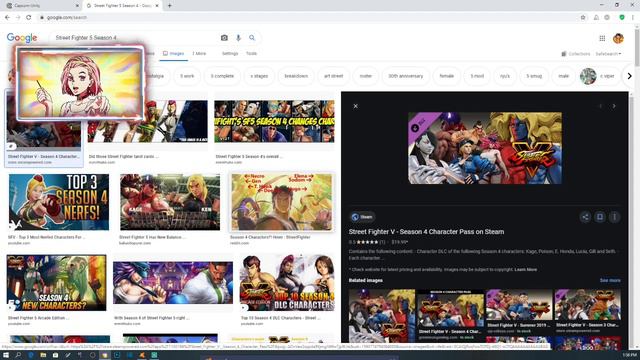Open the More search categories menu
This screenshot has width=640, height=360.
(x=199, y=53)
